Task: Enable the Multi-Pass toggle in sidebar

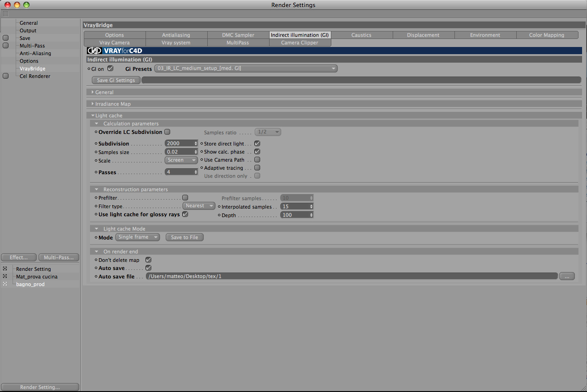Action: coord(5,46)
